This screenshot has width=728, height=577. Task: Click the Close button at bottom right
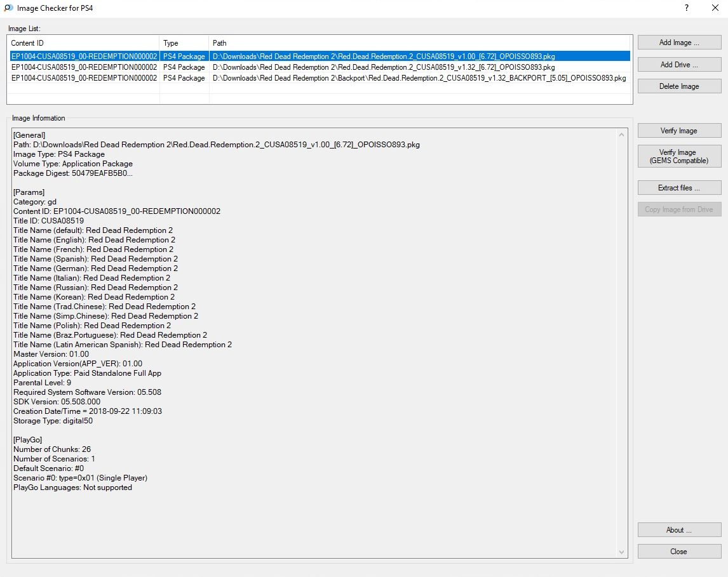(x=679, y=552)
